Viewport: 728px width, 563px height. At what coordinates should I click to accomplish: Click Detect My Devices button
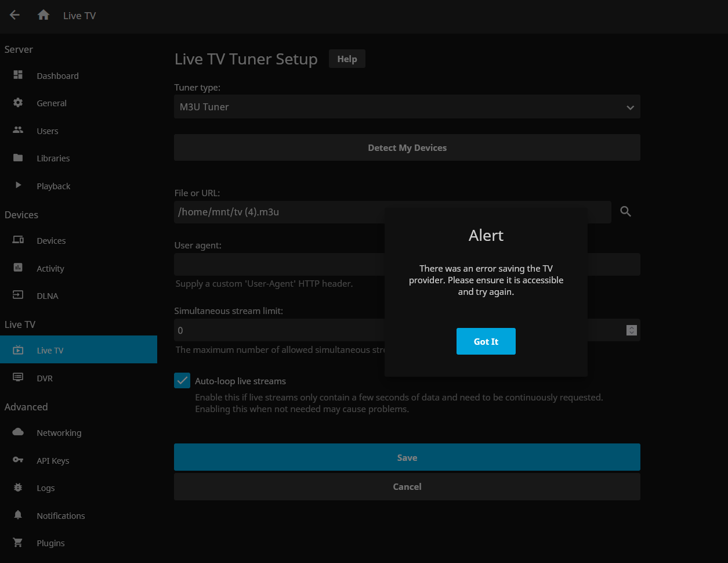tap(407, 147)
